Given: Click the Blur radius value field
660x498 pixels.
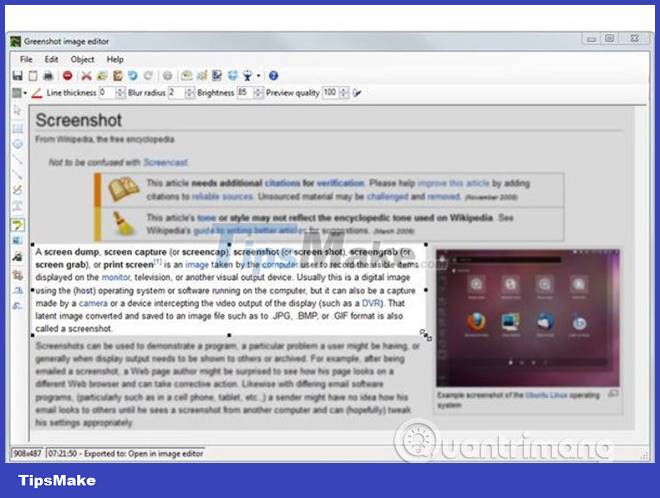Looking at the screenshot, I should pos(176,93).
